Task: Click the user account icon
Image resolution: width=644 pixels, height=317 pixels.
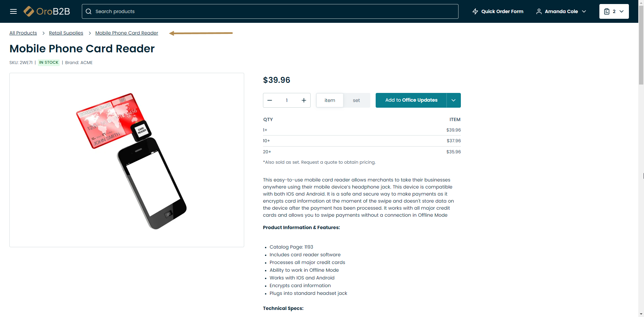Action: (x=539, y=11)
